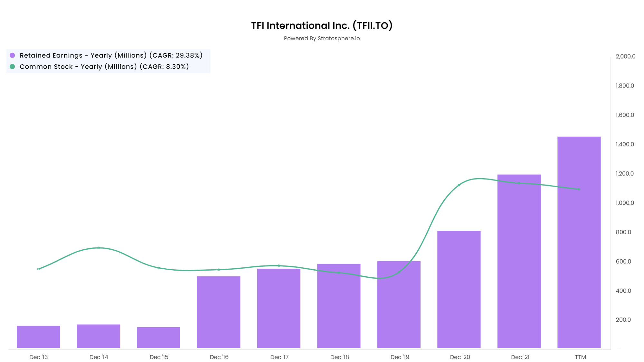The width and height of the screenshot is (644, 362).
Task: Select the Dec '19 retained earnings bar
Action: point(399,304)
